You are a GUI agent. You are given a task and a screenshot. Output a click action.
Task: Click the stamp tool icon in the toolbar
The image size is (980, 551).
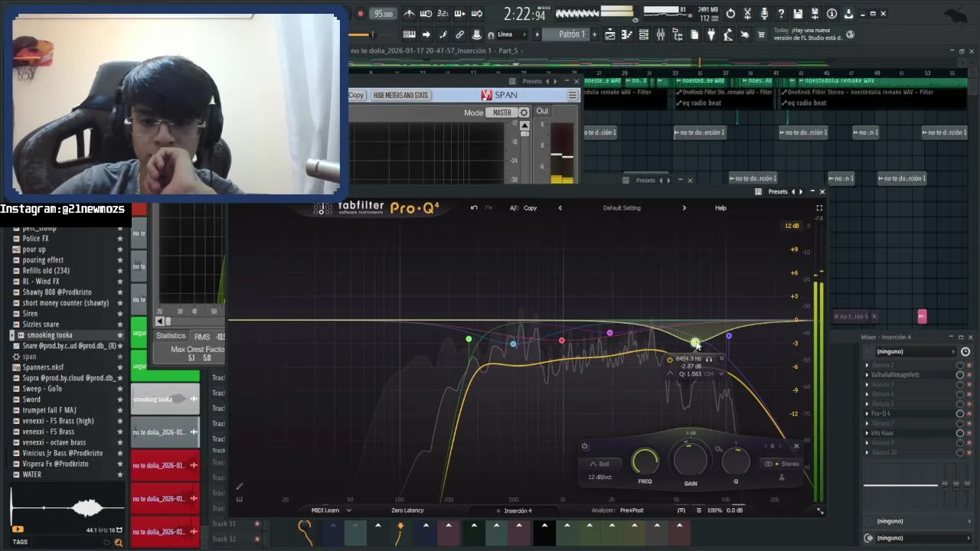[476, 34]
